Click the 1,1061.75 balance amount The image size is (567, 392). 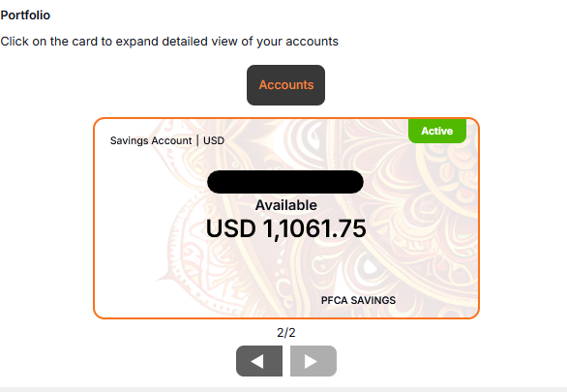click(x=314, y=228)
